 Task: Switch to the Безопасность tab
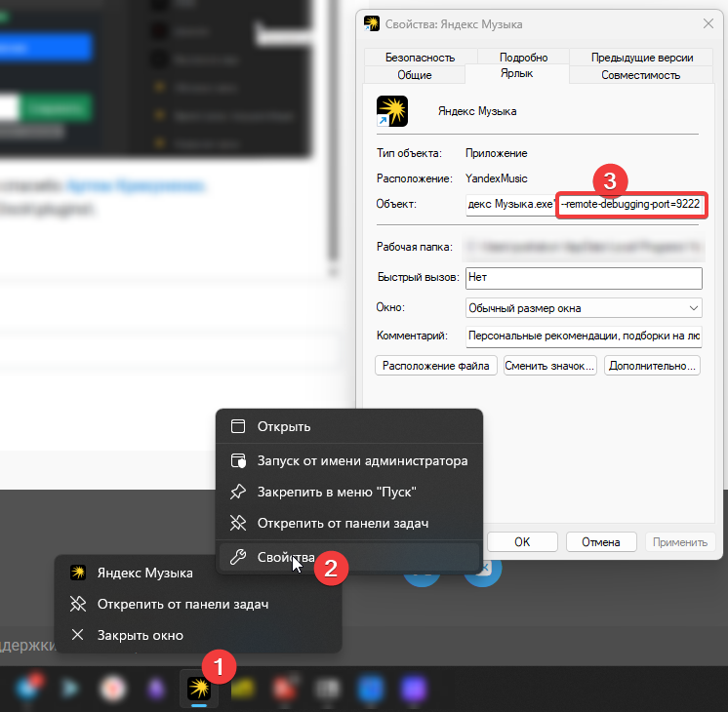click(x=420, y=58)
